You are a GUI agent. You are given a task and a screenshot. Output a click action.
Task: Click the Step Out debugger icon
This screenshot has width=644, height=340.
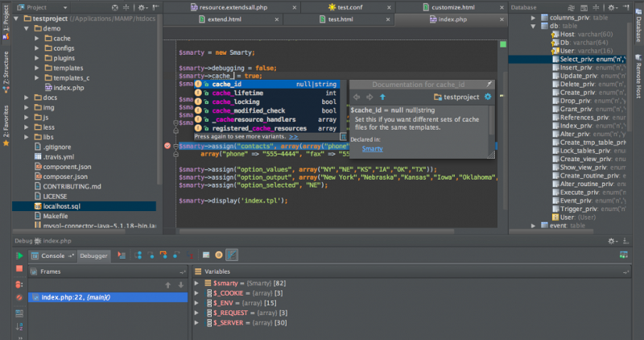click(176, 255)
